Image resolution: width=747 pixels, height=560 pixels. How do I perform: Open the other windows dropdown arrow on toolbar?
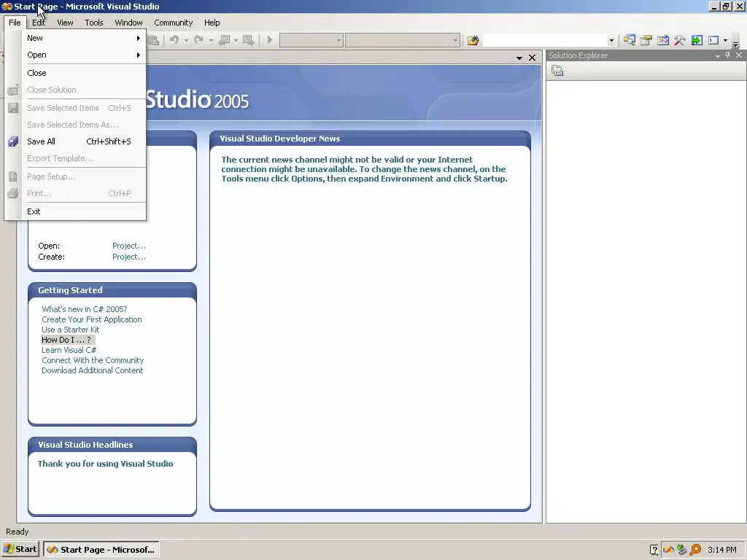pyautogui.click(x=726, y=41)
